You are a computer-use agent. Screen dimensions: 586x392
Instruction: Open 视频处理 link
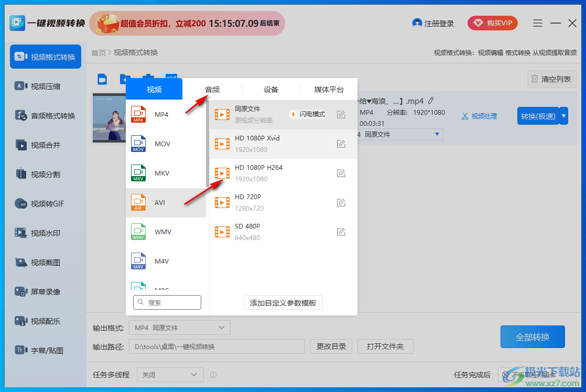[479, 116]
